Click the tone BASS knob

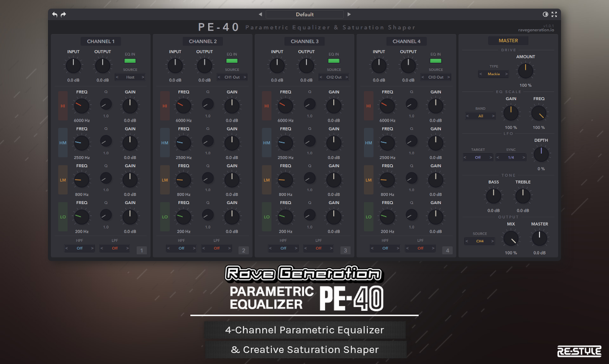pyautogui.click(x=493, y=196)
